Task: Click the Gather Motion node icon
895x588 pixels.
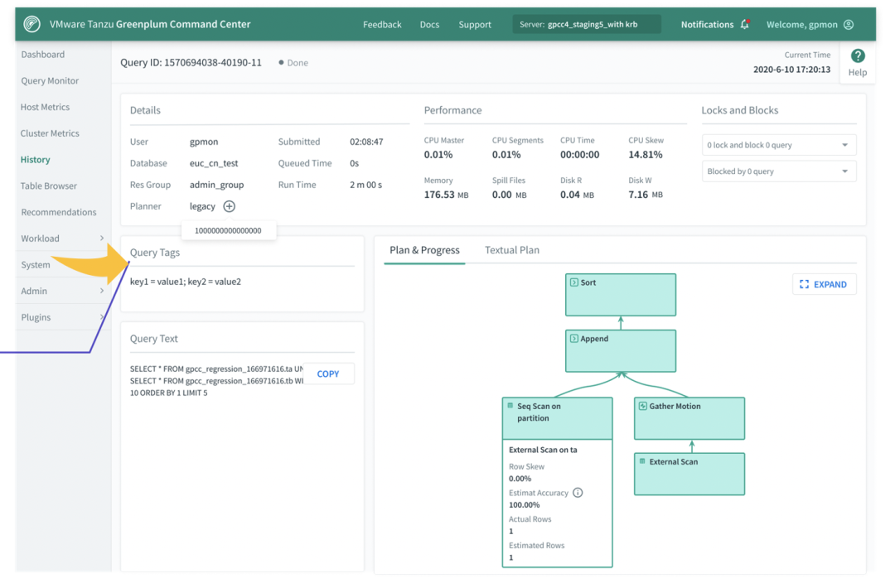Action: coord(643,406)
